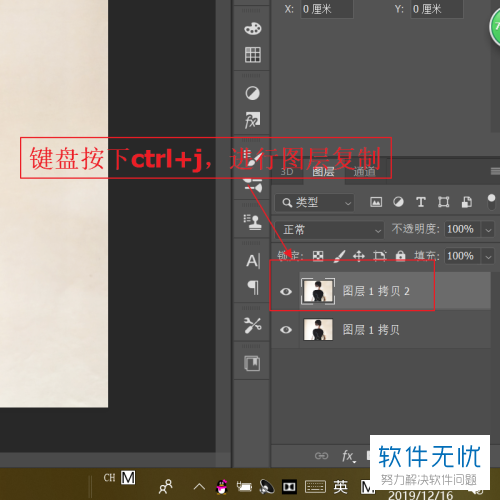The width and height of the screenshot is (500, 500).
Task: Open the Swatches grid panel icon
Action: pos(253,55)
